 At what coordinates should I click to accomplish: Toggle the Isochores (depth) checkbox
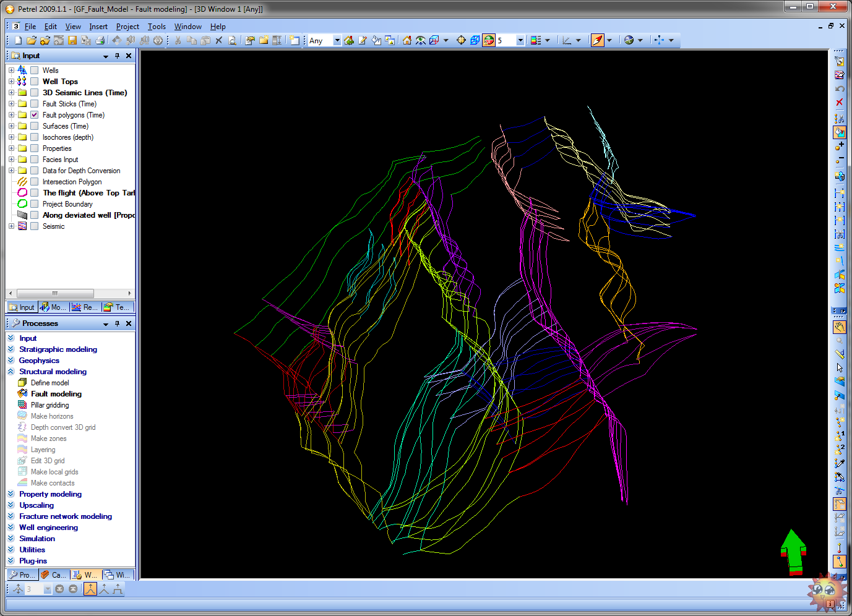coord(35,137)
